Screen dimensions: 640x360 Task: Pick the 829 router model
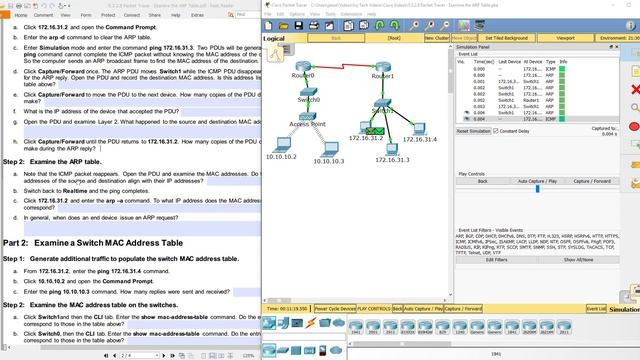click(442, 327)
